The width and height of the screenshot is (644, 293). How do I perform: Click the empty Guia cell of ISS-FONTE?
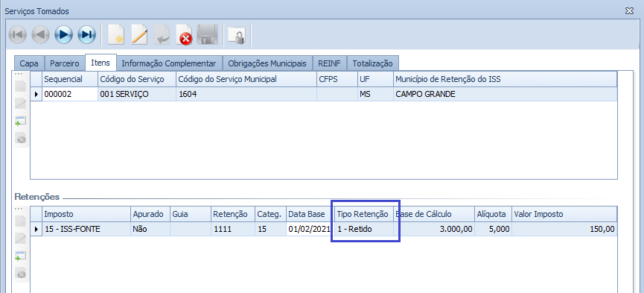pos(190,229)
